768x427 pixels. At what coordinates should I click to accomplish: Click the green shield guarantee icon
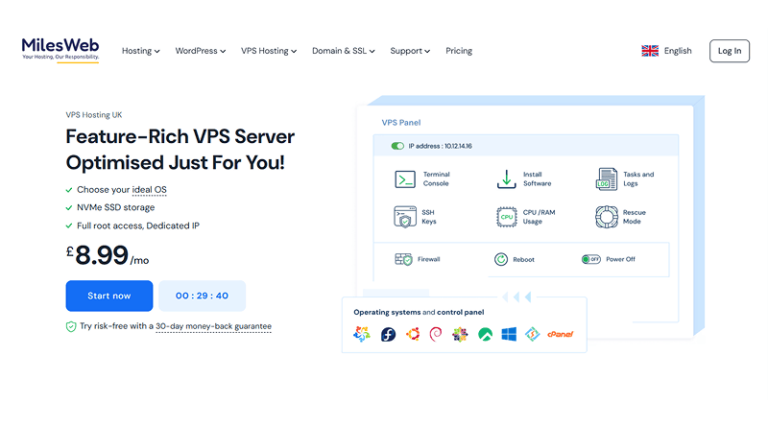pyautogui.click(x=71, y=327)
